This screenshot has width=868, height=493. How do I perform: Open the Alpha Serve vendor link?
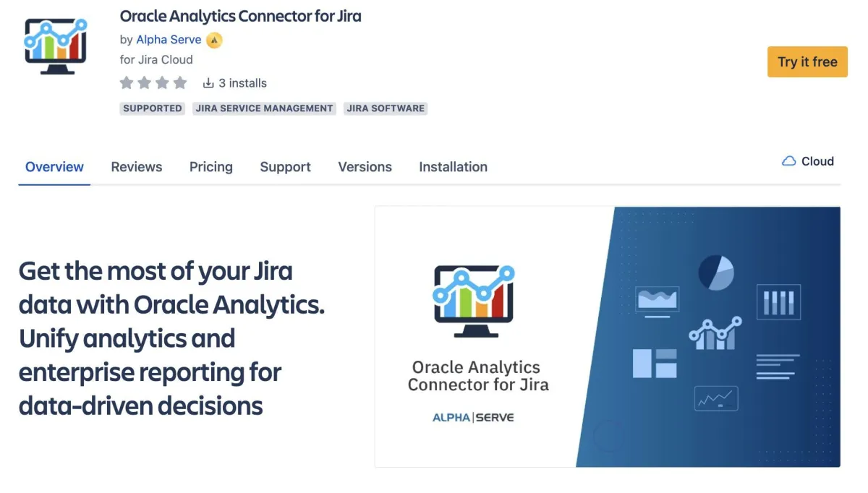tap(169, 40)
